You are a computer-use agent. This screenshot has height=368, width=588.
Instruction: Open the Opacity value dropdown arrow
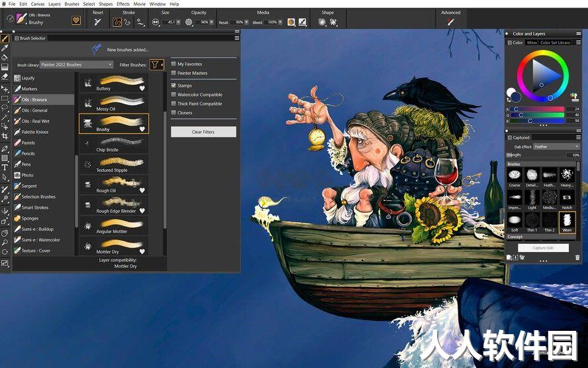click(x=211, y=22)
